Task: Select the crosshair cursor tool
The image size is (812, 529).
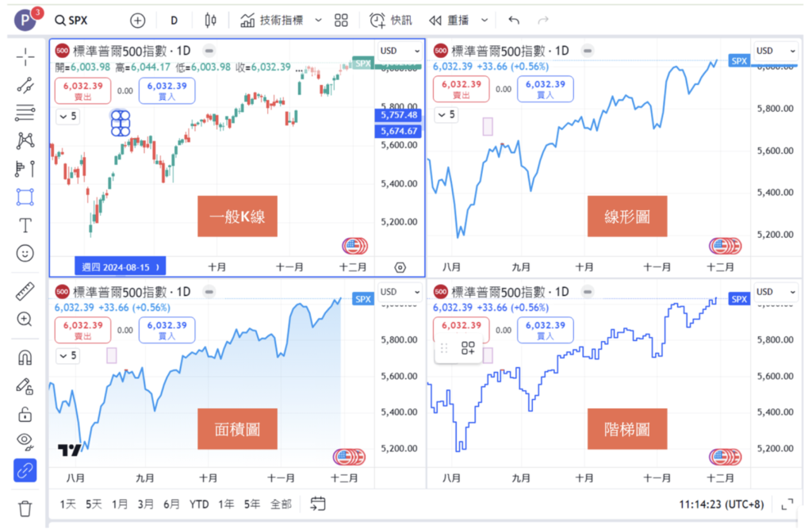Action: [25, 57]
